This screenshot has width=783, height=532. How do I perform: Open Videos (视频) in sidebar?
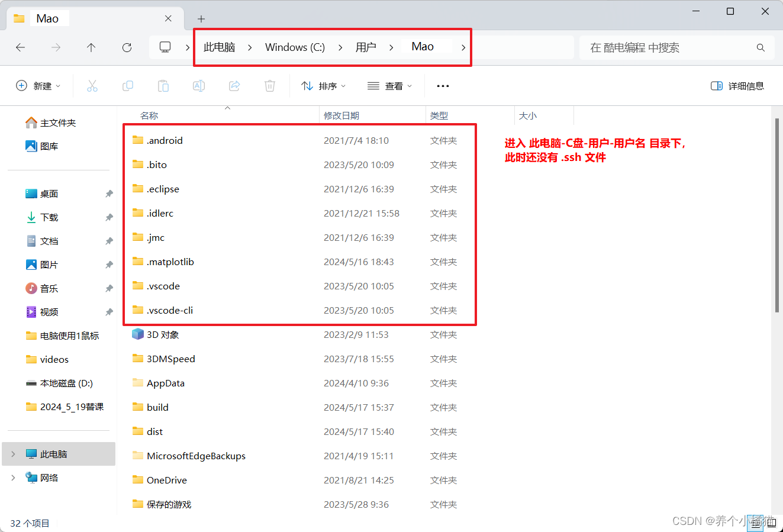(42, 312)
